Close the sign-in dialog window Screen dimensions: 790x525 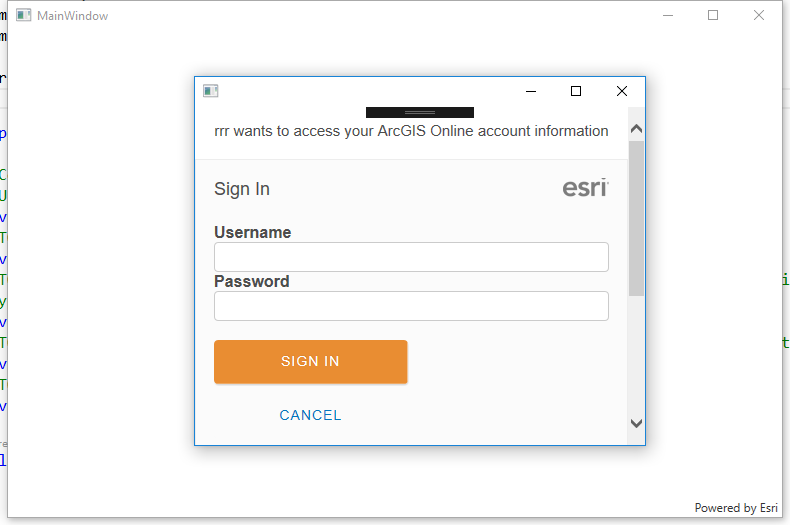point(622,91)
